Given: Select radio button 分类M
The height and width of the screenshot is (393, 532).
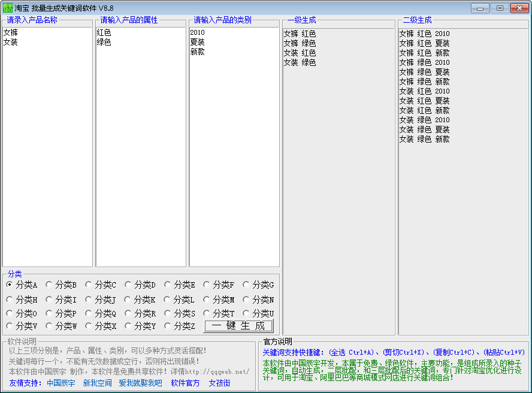Looking at the screenshot, I should pyautogui.click(x=219, y=300).
